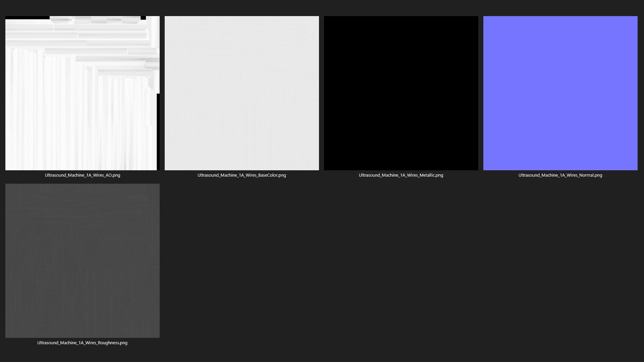Click the word 'Ultrasound' in the Roughness file name

(x=48, y=343)
